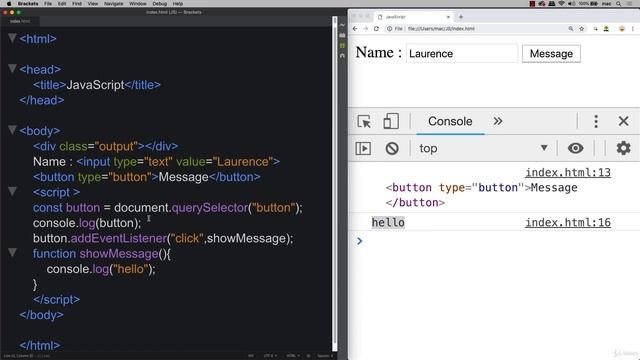Image resolution: width=640 pixels, height=360 pixels.
Task: Click the Live Preview icon in Brackets sidebar
Action: coord(342,25)
